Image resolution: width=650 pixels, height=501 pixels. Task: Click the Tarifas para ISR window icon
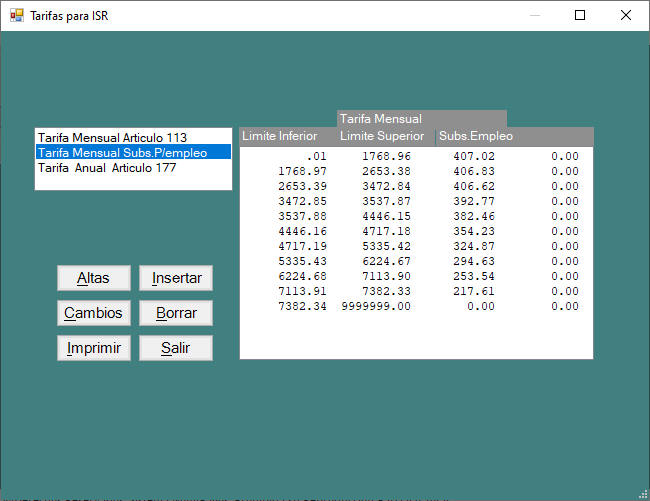coord(16,16)
